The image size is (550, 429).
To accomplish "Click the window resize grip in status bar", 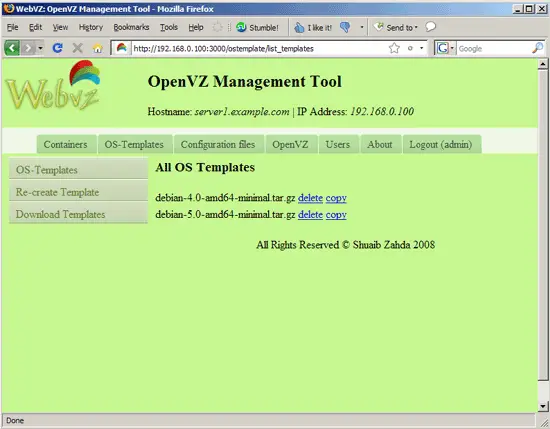I will [544, 423].
